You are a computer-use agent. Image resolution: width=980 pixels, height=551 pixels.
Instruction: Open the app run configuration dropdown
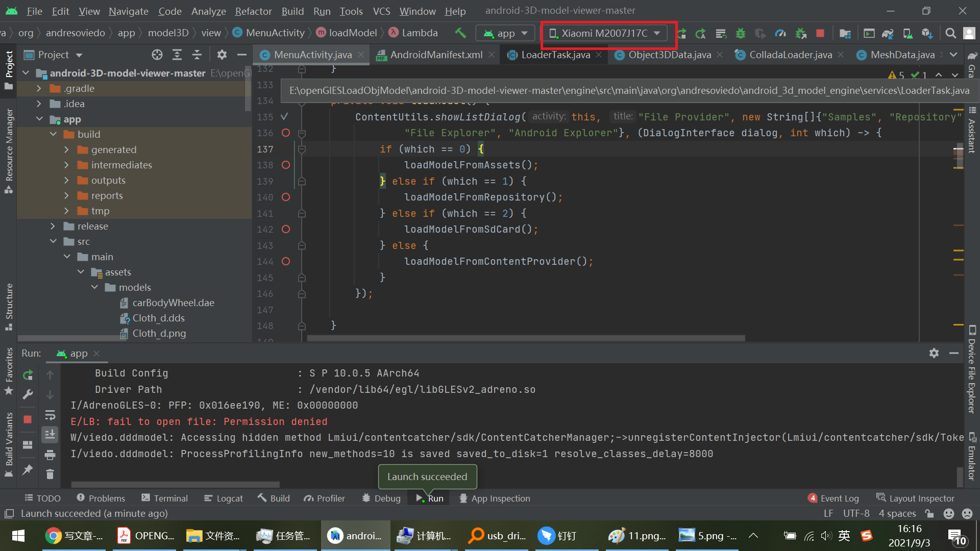[506, 33]
